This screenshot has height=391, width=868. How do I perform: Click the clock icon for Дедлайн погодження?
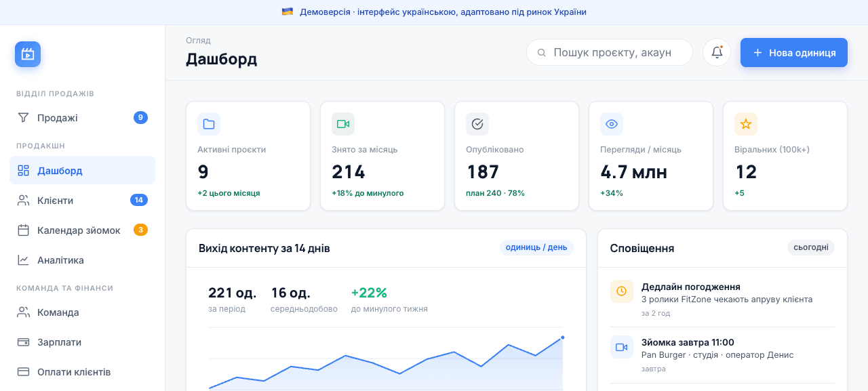(622, 291)
